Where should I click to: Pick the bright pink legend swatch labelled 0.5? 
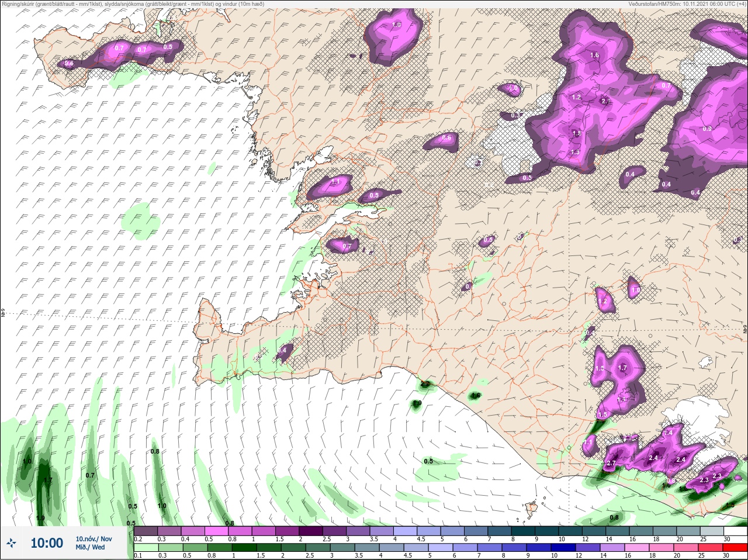click(217, 531)
